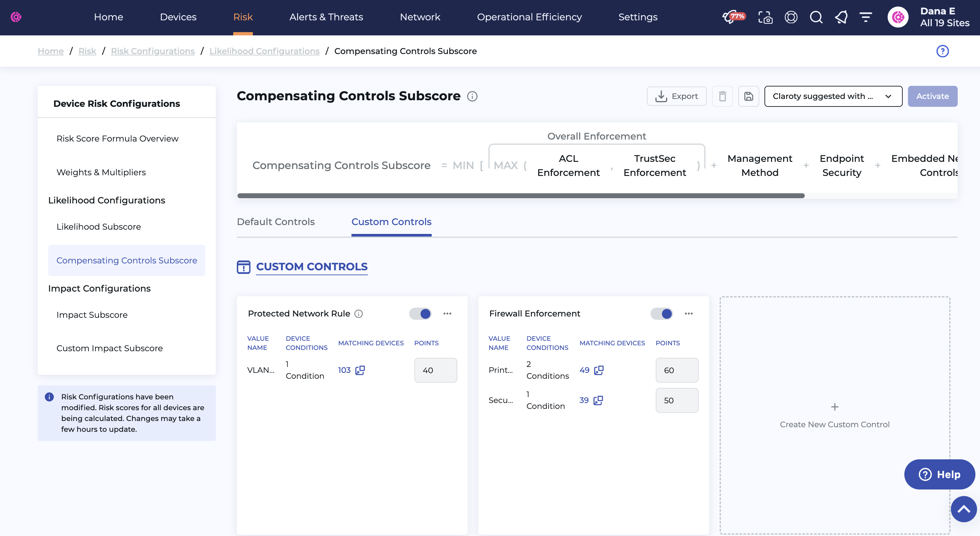Viewport: 980px width, 536px height.
Task: Click the Export button
Action: [x=676, y=96]
